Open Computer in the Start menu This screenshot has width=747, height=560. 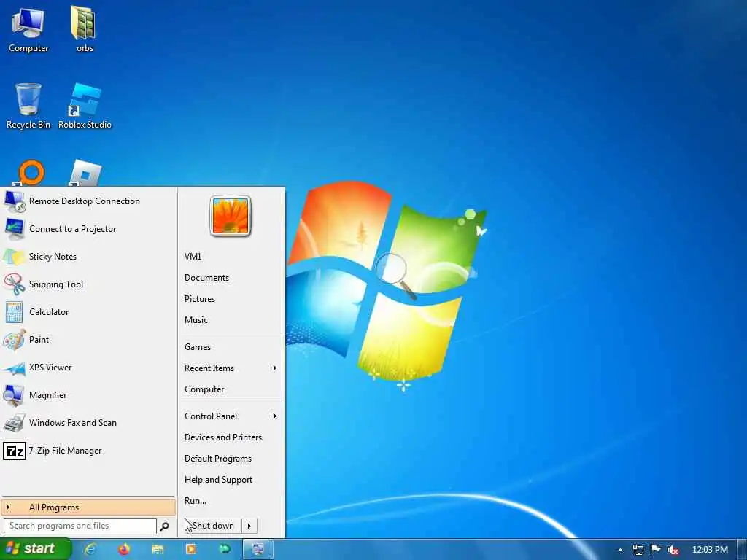(204, 389)
